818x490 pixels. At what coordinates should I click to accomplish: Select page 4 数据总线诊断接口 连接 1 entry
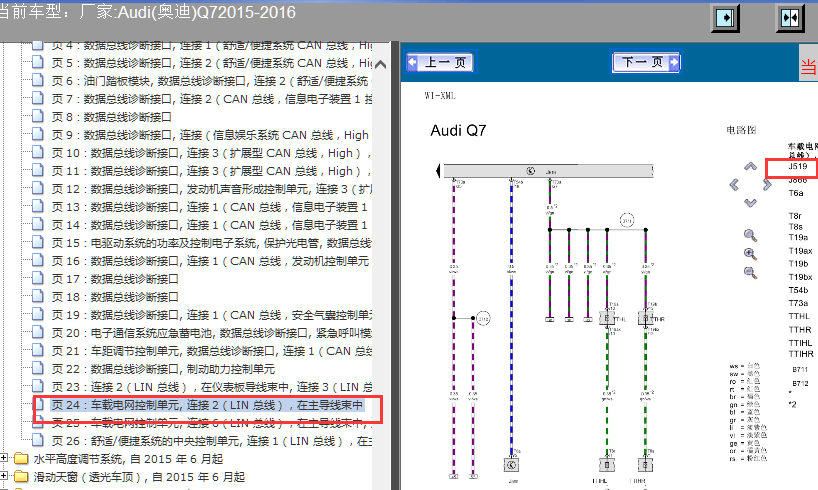[x=211, y=45]
